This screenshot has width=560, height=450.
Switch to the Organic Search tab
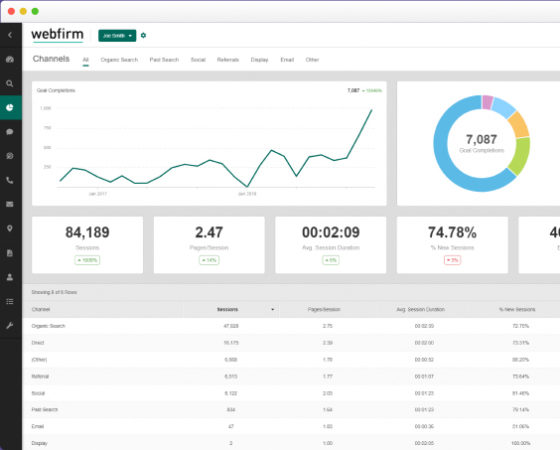[119, 60]
